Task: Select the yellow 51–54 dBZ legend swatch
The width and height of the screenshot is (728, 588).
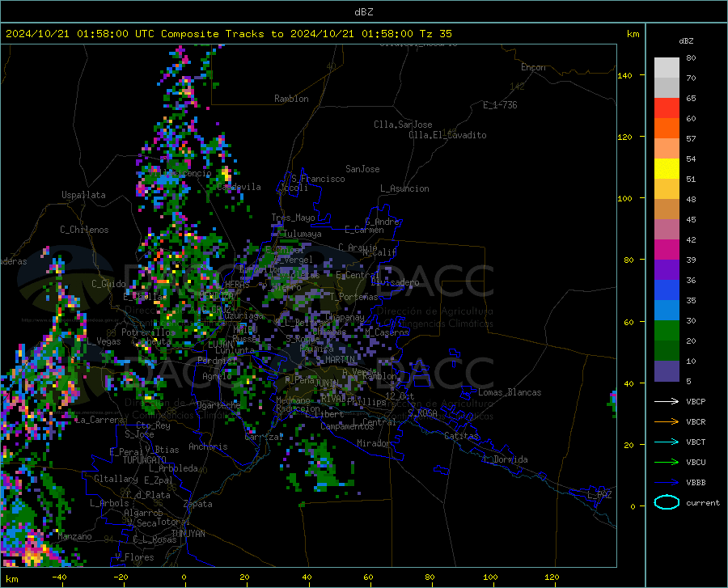Action: pyautogui.click(x=667, y=169)
